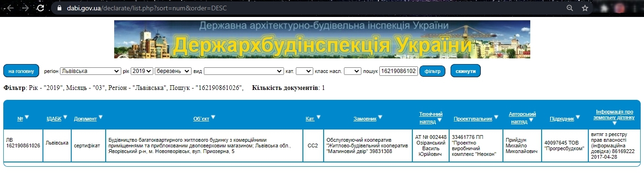The image size is (644, 178).
Task: Sort by № column header link
Action: click(x=20, y=119)
